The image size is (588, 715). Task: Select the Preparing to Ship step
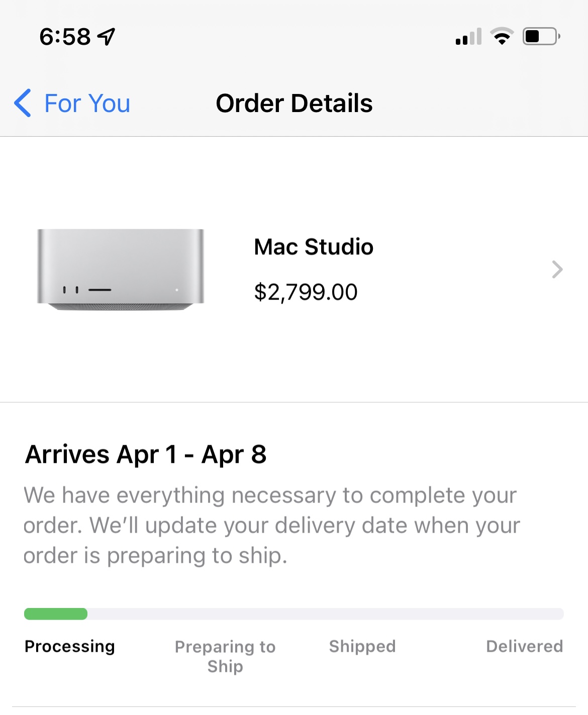225,656
